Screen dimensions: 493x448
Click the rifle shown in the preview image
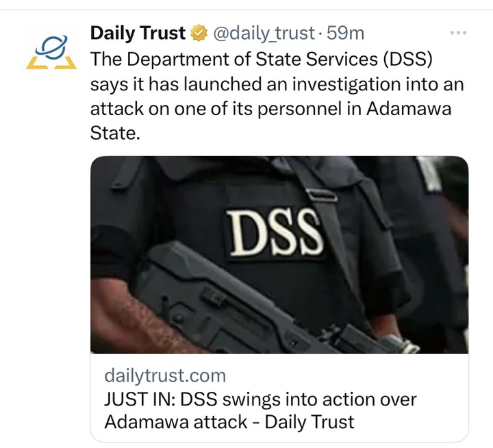click(x=251, y=302)
